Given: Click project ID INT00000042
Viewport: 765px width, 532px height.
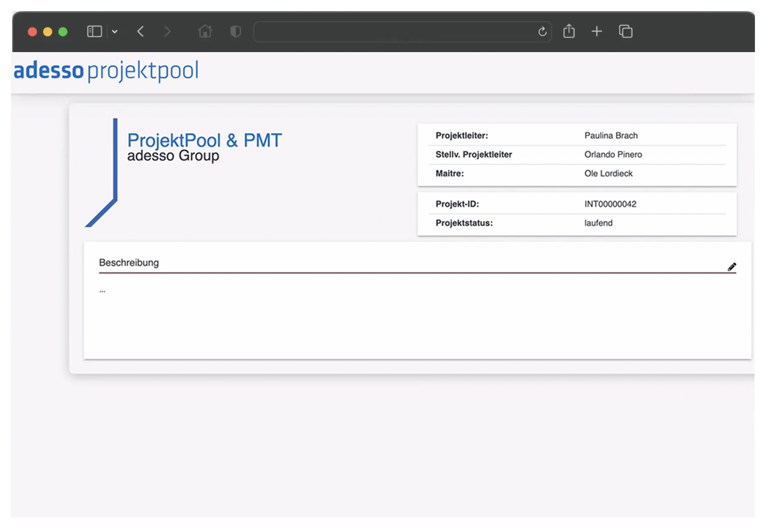Looking at the screenshot, I should (610, 204).
